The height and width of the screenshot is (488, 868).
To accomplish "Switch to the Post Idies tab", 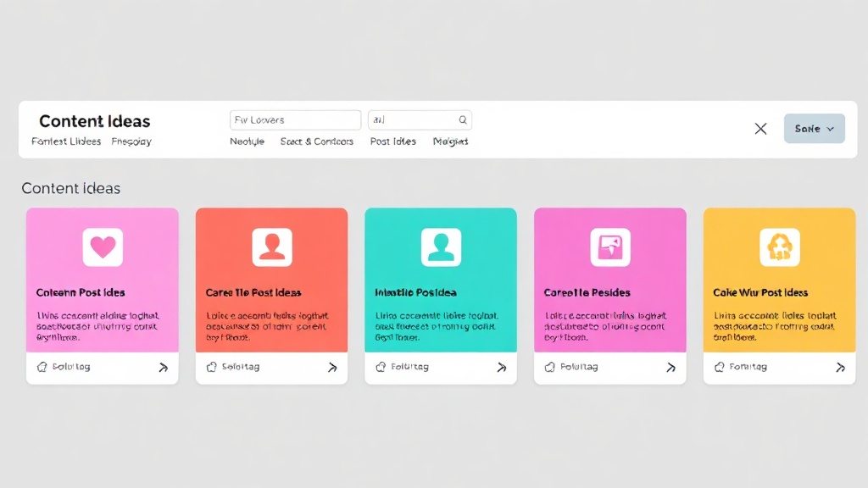I will [x=393, y=141].
